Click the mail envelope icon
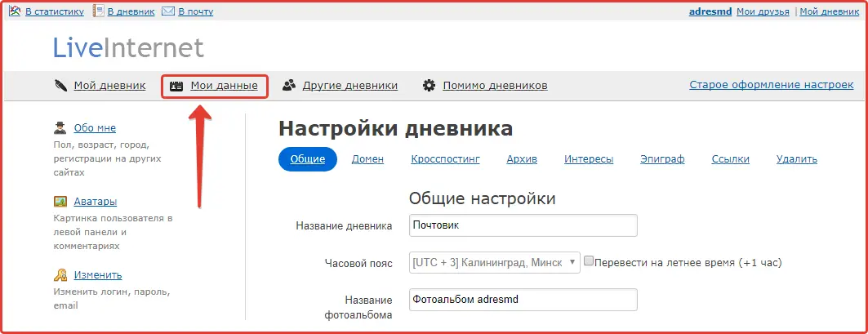The width and height of the screenshot is (868, 334). (x=167, y=11)
